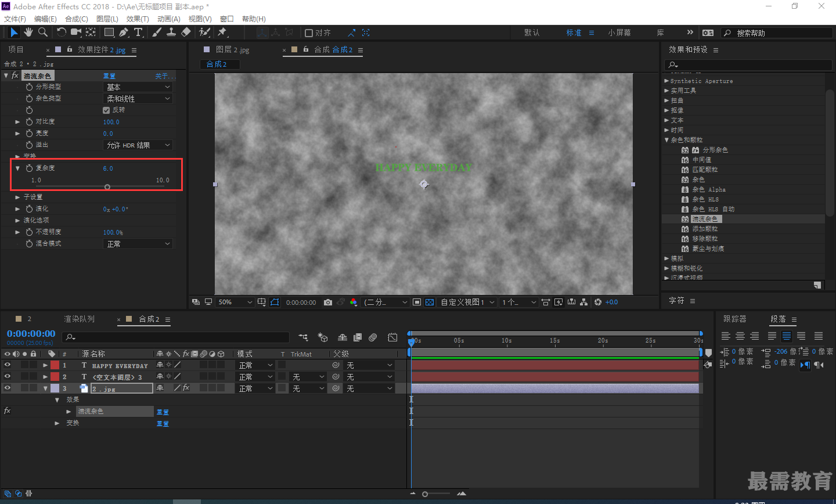836x504 pixels.
Task: Toggle transparency grid in viewer
Action: (x=430, y=303)
